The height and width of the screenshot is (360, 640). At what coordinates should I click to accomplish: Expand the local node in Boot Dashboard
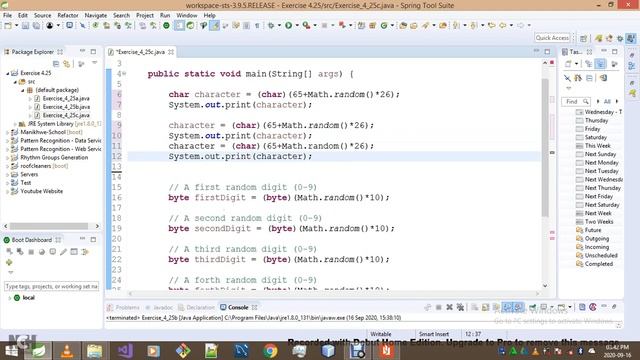(10, 298)
